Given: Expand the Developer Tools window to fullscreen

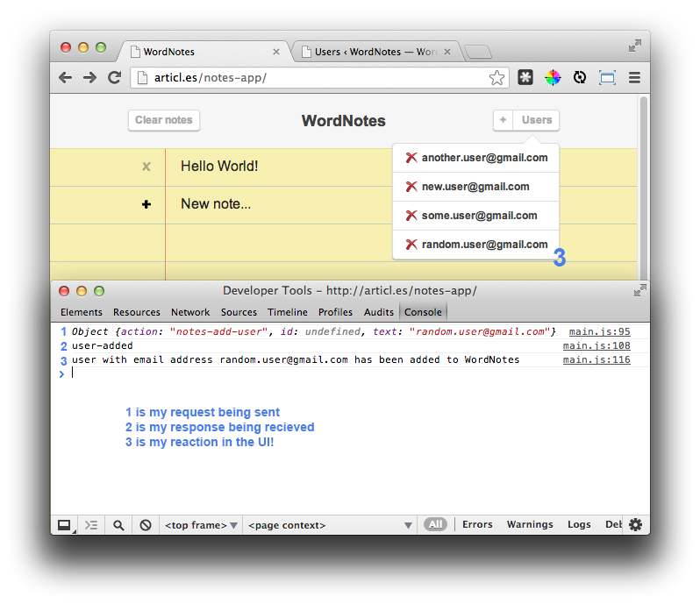Looking at the screenshot, I should (x=640, y=290).
